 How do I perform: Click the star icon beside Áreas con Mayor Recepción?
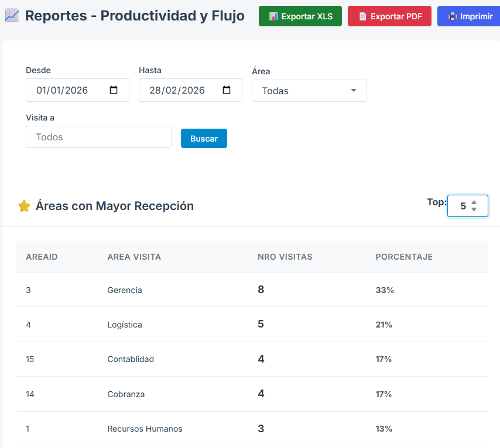[24, 206]
